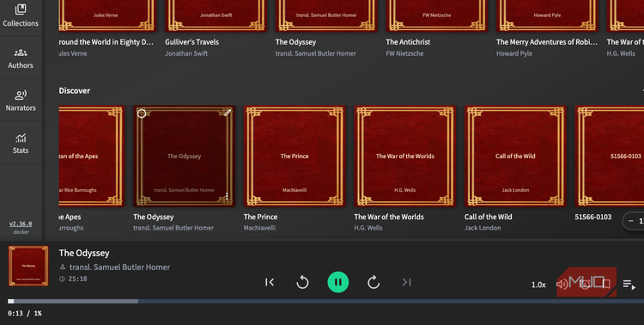Click the player cover thumbnail

[x=28, y=266]
